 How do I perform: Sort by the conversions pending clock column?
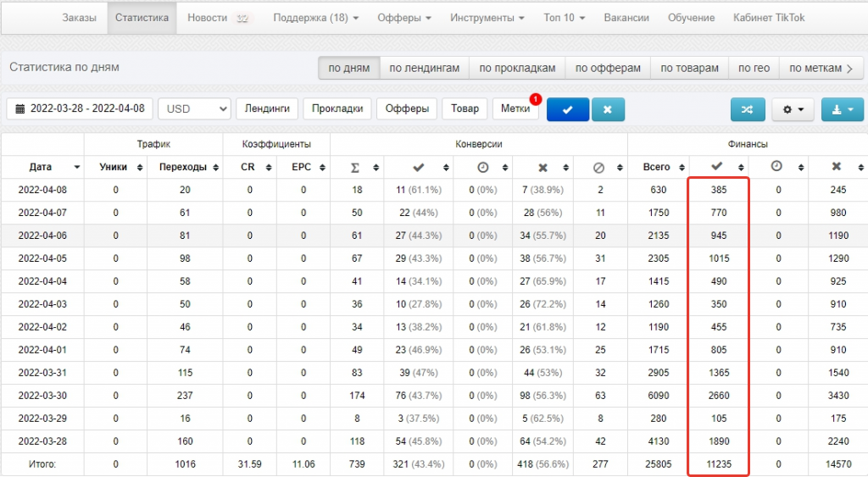click(x=483, y=167)
